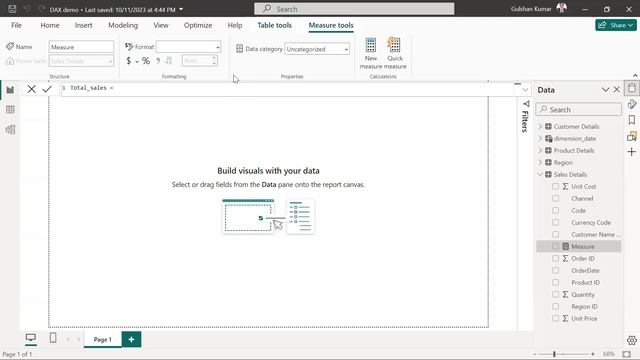Image resolution: width=640 pixels, height=360 pixels.
Task: Expand Customer Details table
Action: [540, 127]
